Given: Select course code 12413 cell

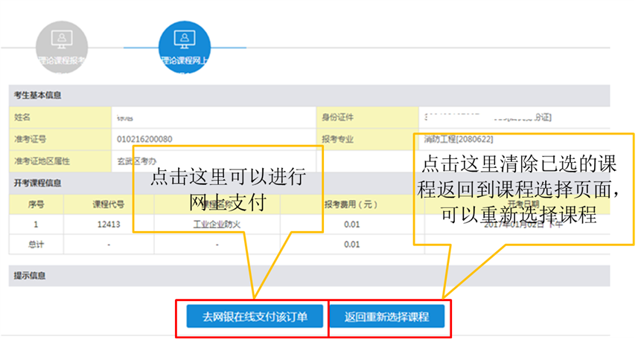Looking at the screenshot, I should click(107, 223).
